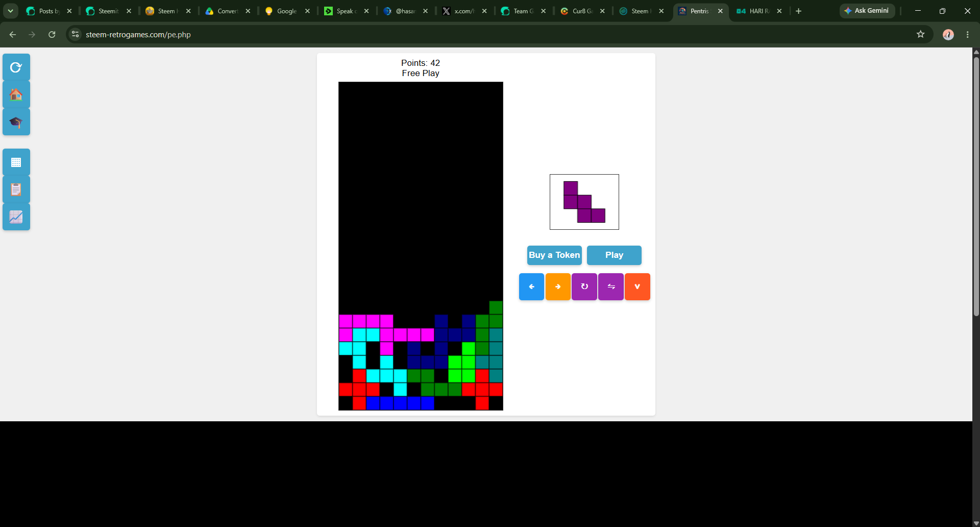
Task: Open a new browser tab
Action: pyautogui.click(x=799, y=11)
